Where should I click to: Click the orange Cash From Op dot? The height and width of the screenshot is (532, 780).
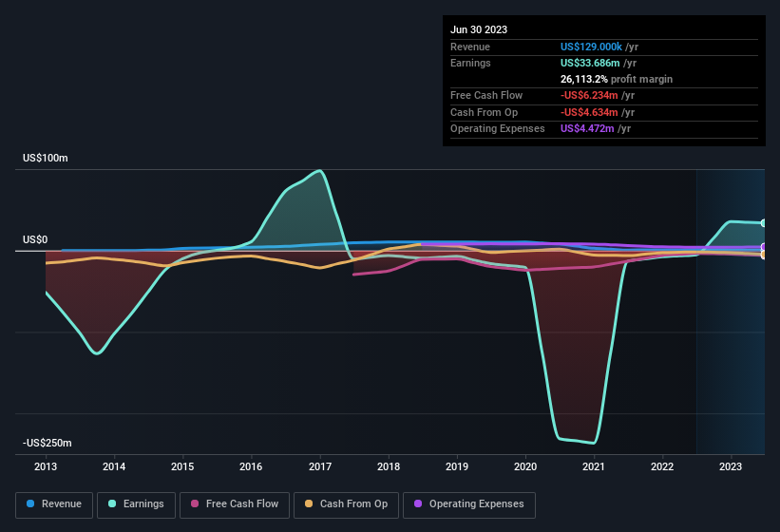click(309, 504)
